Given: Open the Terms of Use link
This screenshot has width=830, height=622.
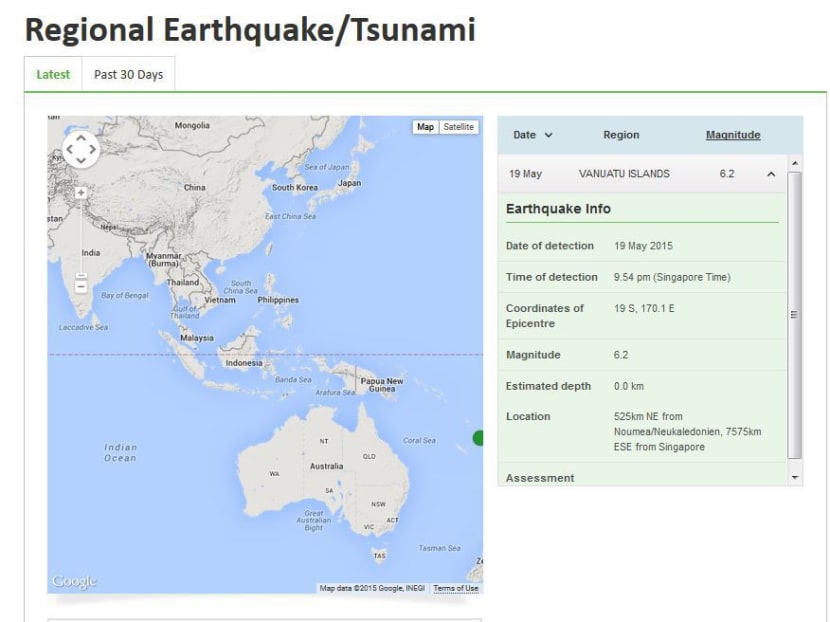Looking at the screenshot, I should (457, 588).
